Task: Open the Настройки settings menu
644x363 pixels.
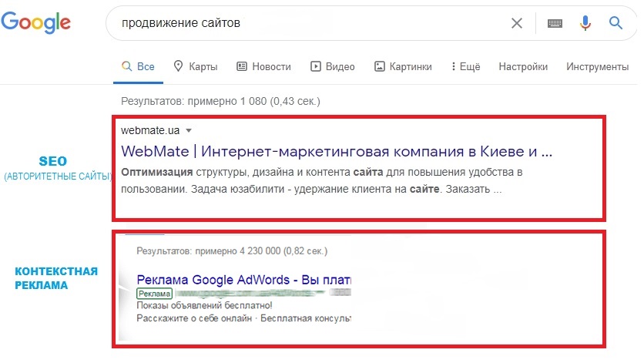Action: pyautogui.click(x=523, y=66)
